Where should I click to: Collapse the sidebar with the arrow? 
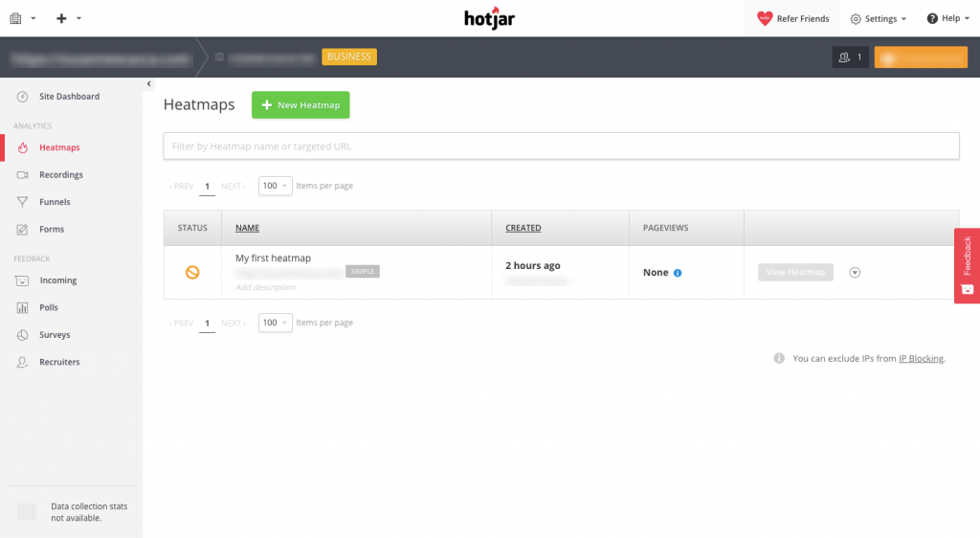148,83
